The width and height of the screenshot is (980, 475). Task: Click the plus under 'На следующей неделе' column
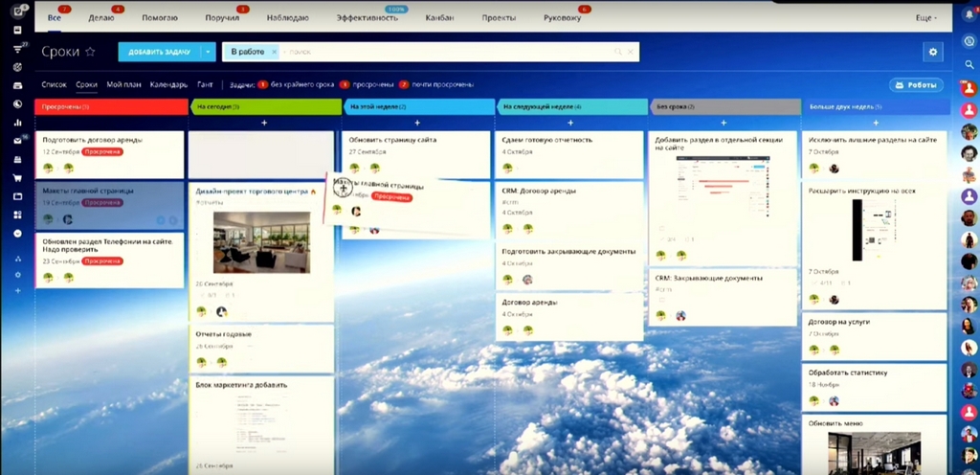click(x=570, y=124)
